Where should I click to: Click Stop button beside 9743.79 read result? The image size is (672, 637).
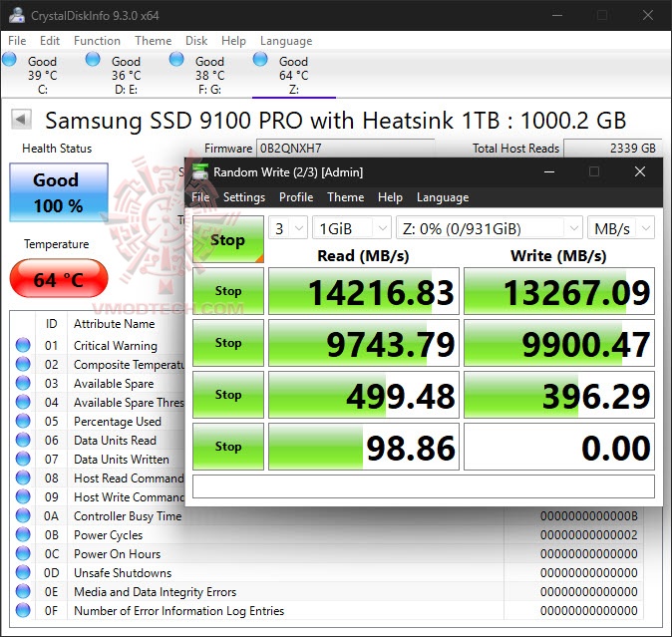228,343
